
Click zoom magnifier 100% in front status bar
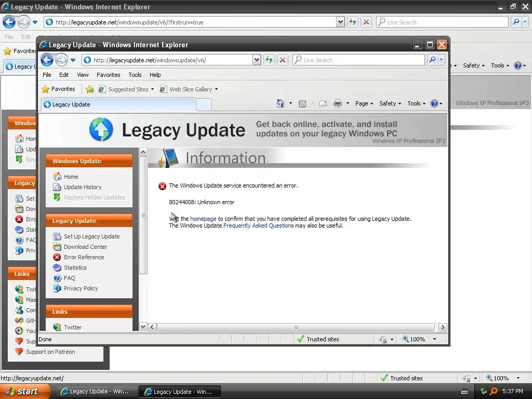pyautogui.click(x=414, y=339)
